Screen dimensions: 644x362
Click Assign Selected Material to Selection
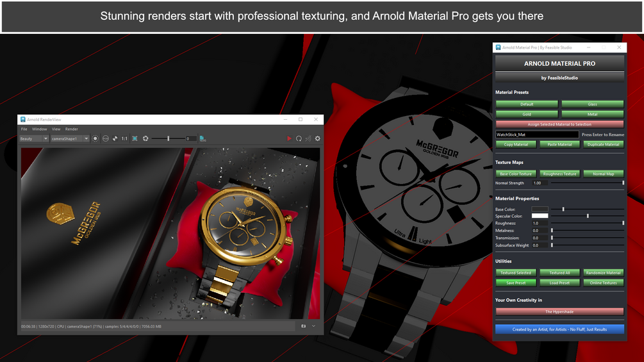point(559,124)
